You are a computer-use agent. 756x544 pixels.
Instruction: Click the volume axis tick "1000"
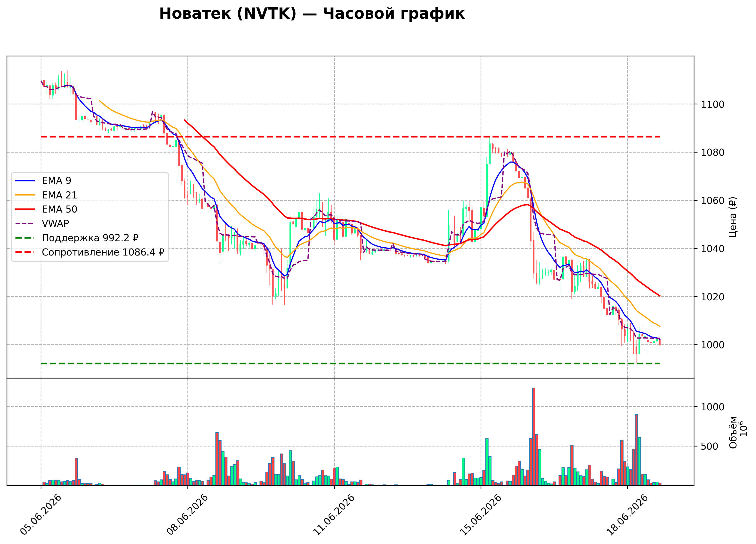[713, 407]
